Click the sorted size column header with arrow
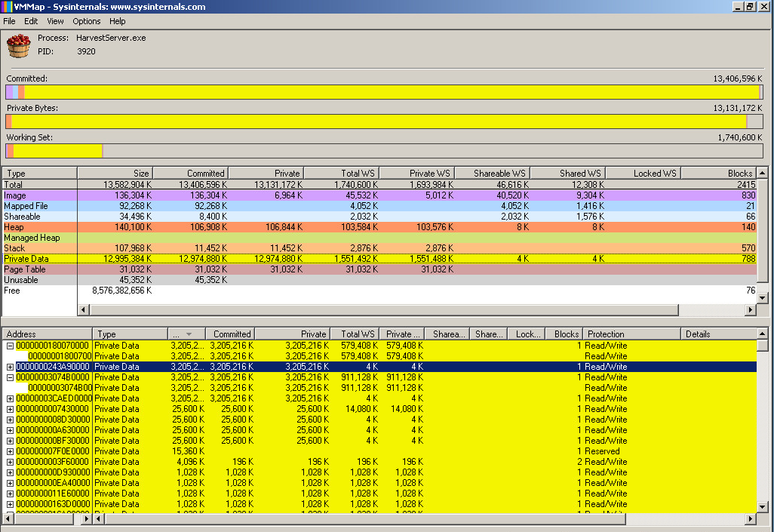The height and width of the screenshot is (532, 774). (x=187, y=334)
